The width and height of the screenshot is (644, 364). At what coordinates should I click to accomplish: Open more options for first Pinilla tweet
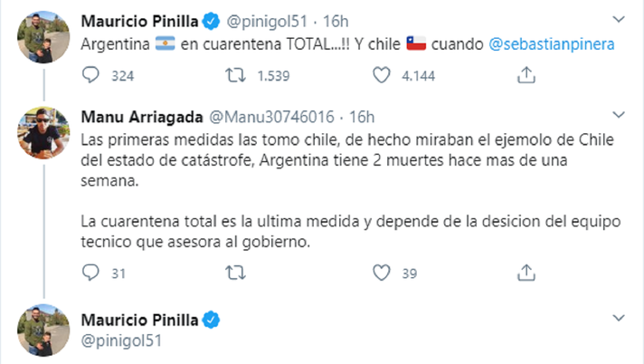pyautogui.click(x=620, y=19)
